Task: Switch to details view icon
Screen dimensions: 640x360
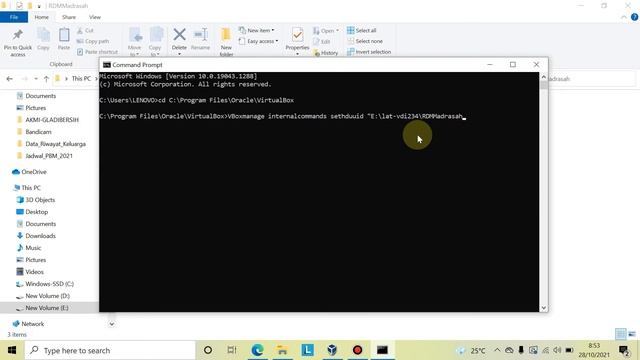Action: (x=620, y=334)
